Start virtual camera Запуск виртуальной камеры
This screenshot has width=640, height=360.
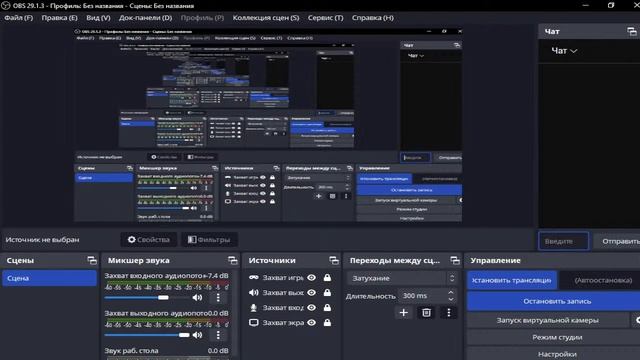(x=547, y=320)
